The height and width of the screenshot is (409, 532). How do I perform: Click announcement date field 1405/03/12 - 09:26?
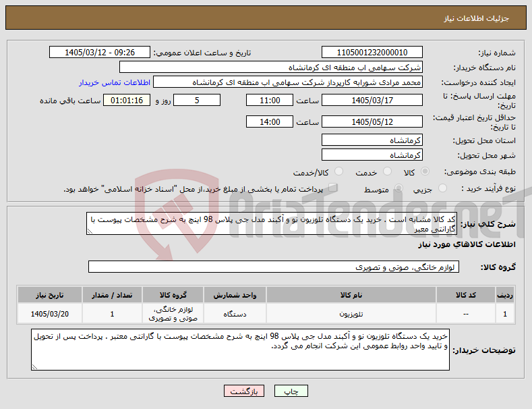tap(100, 53)
